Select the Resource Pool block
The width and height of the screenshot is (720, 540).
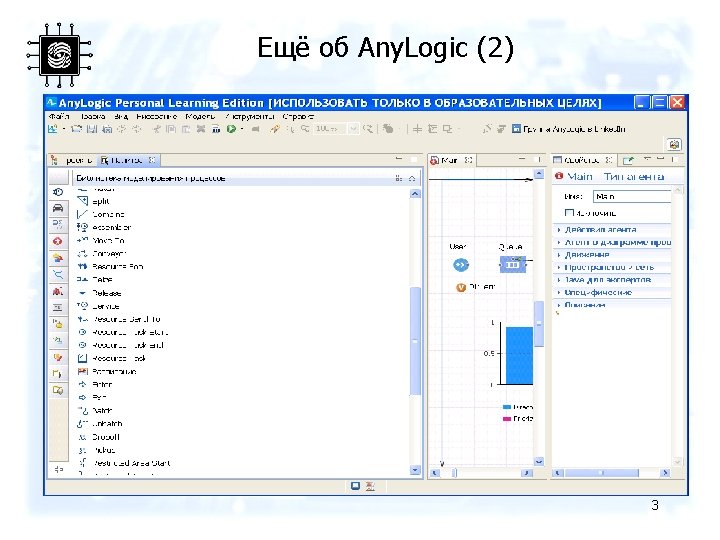click(x=110, y=266)
